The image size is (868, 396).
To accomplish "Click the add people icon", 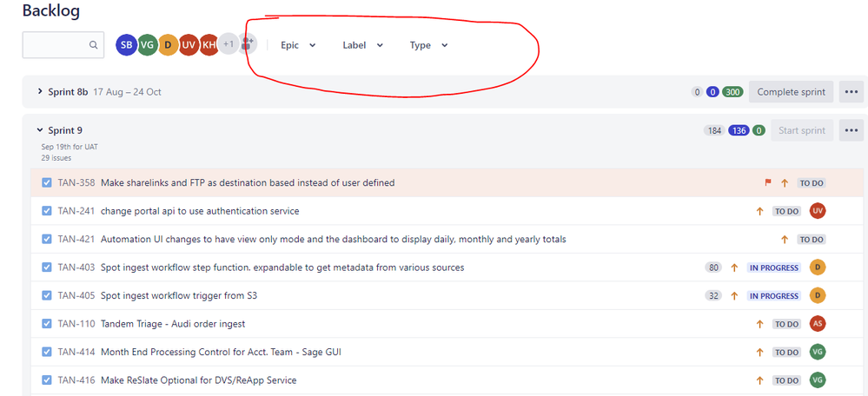I will [x=248, y=43].
